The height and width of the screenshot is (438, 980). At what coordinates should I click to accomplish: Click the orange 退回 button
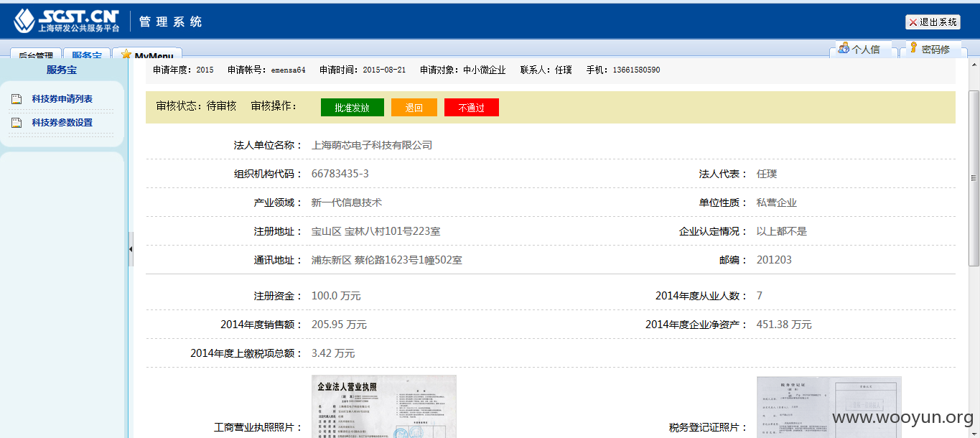(x=414, y=108)
